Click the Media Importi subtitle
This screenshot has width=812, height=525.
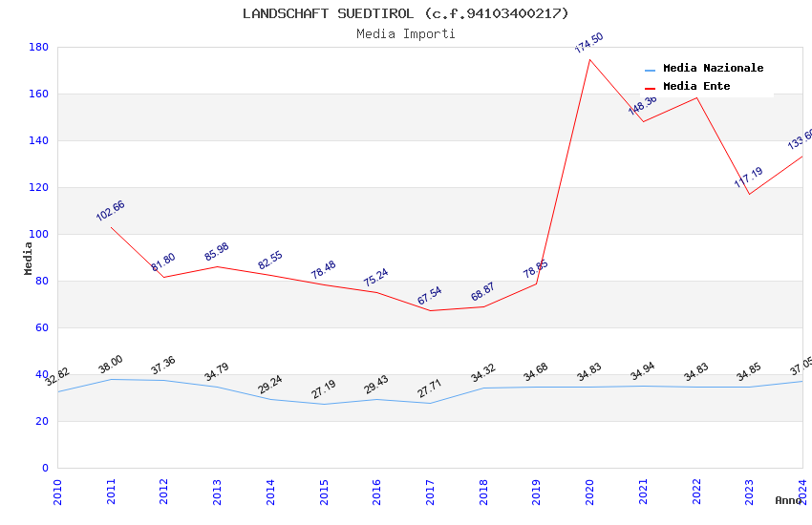[x=405, y=33]
